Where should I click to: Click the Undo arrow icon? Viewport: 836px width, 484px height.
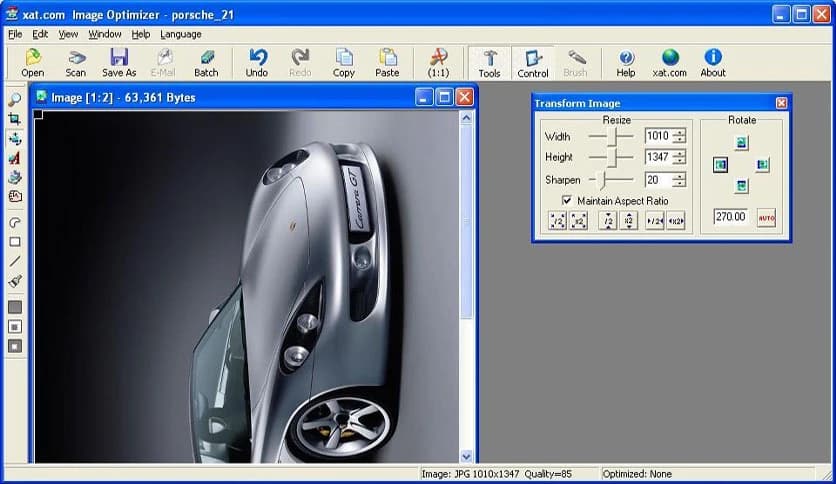pyautogui.click(x=257, y=57)
